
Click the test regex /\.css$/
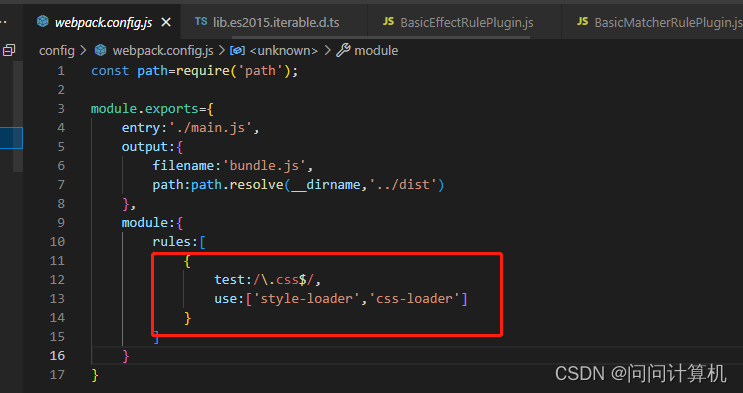click(283, 280)
